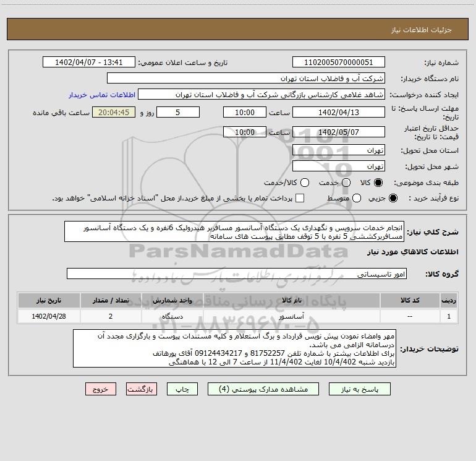Click price validity date 1402/05/07 field
This screenshot has height=461, width=476.
[x=339, y=132]
